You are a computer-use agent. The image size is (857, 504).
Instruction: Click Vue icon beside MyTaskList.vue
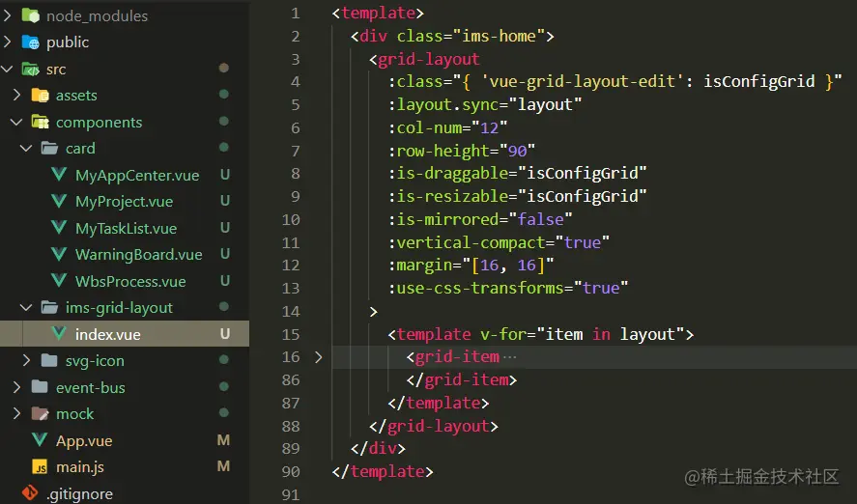tap(59, 228)
